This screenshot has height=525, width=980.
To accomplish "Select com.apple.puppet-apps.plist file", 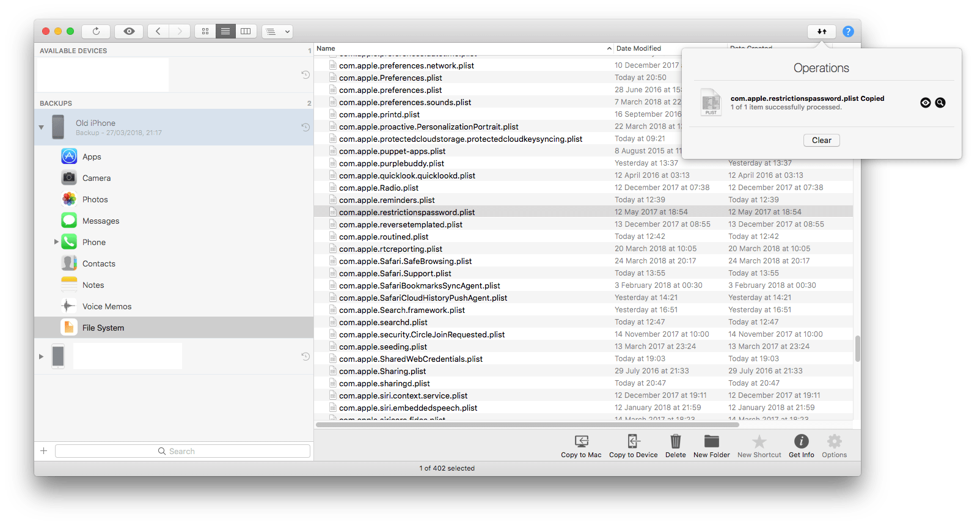I will click(392, 151).
